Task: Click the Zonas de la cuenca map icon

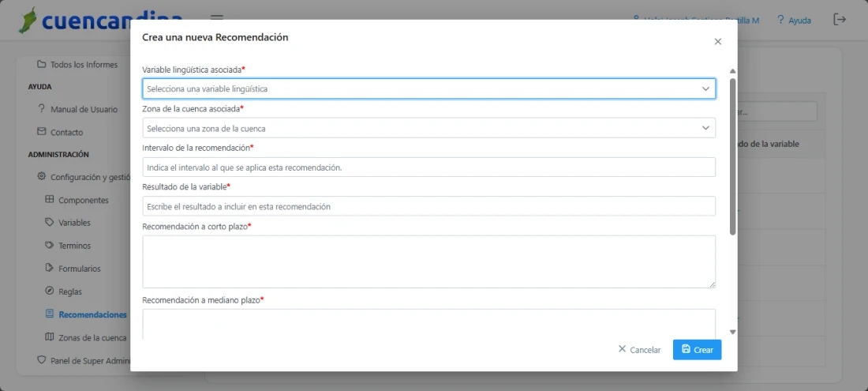Action: pyautogui.click(x=50, y=337)
